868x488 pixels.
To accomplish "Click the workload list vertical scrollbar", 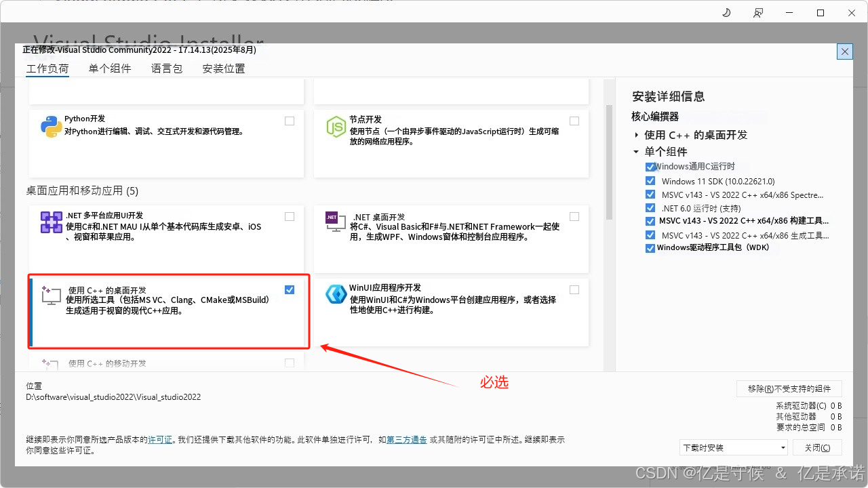I will click(609, 163).
